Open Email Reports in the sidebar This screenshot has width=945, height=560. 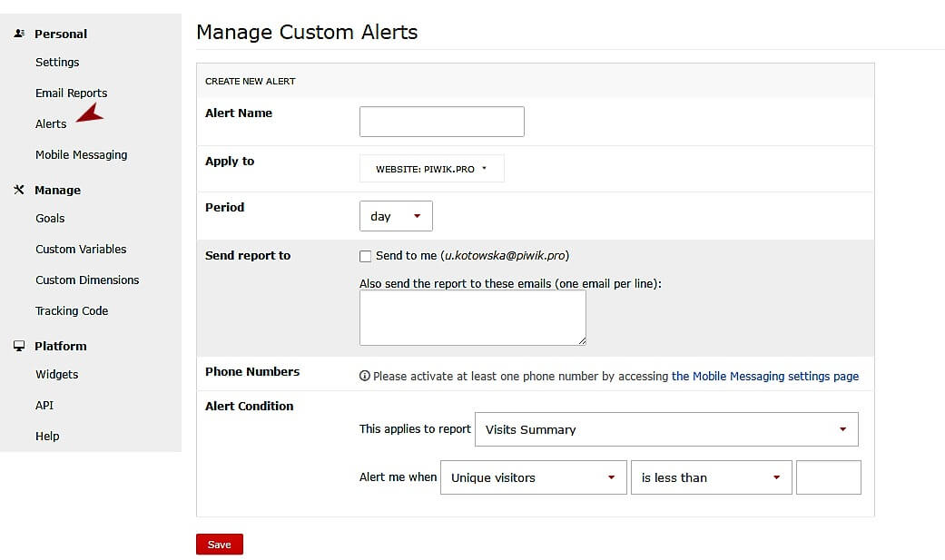coord(71,93)
